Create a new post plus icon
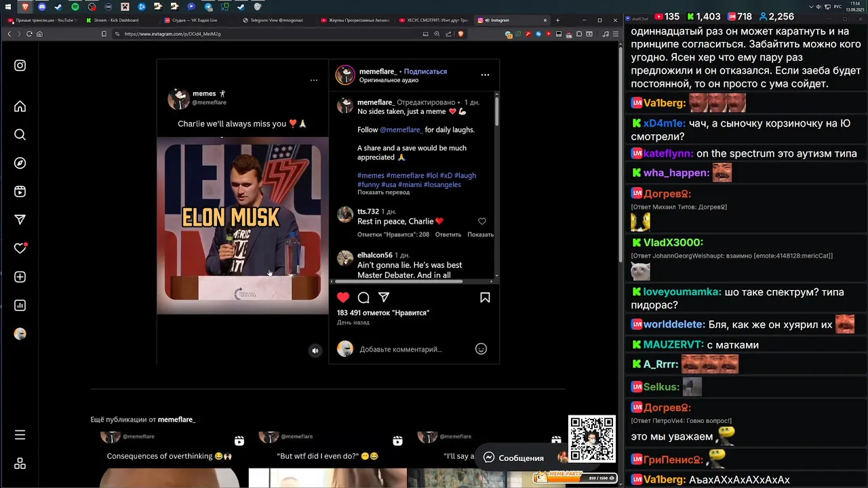Screen dimensions: 868x488 (x=20, y=277)
